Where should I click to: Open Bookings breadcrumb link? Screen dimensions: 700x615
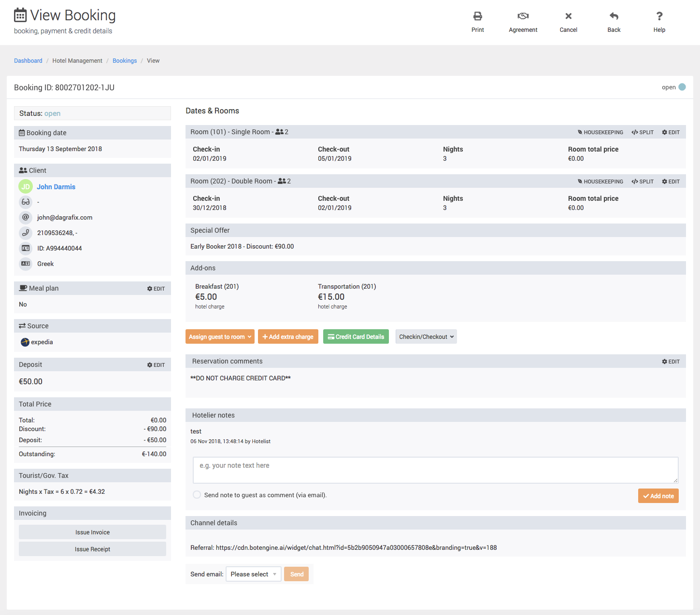[125, 61]
